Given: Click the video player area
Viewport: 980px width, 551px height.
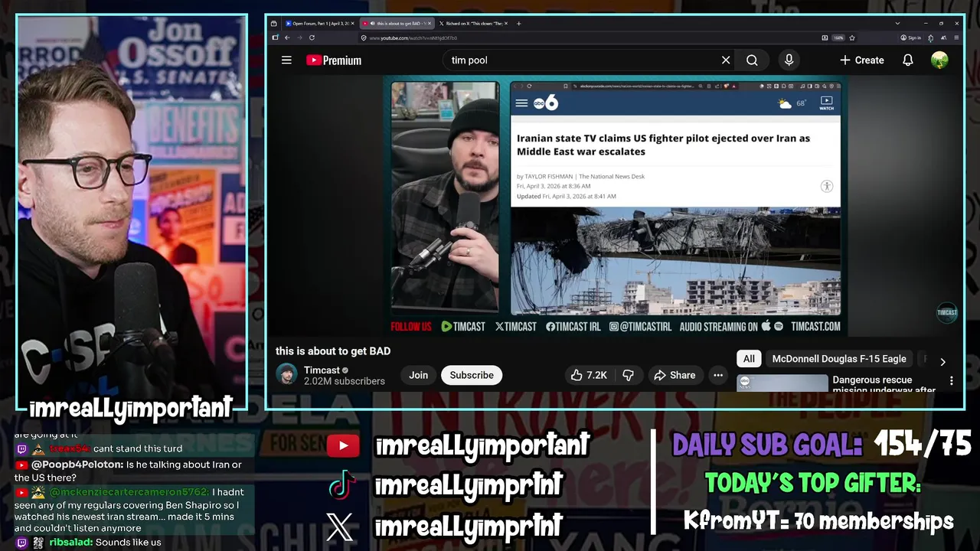Looking at the screenshot, I should [x=616, y=207].
